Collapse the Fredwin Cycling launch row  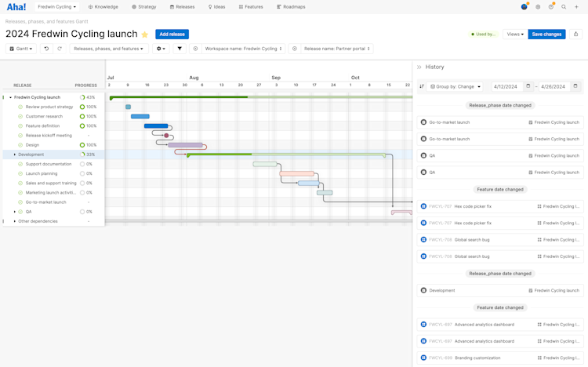pos(10,97)
